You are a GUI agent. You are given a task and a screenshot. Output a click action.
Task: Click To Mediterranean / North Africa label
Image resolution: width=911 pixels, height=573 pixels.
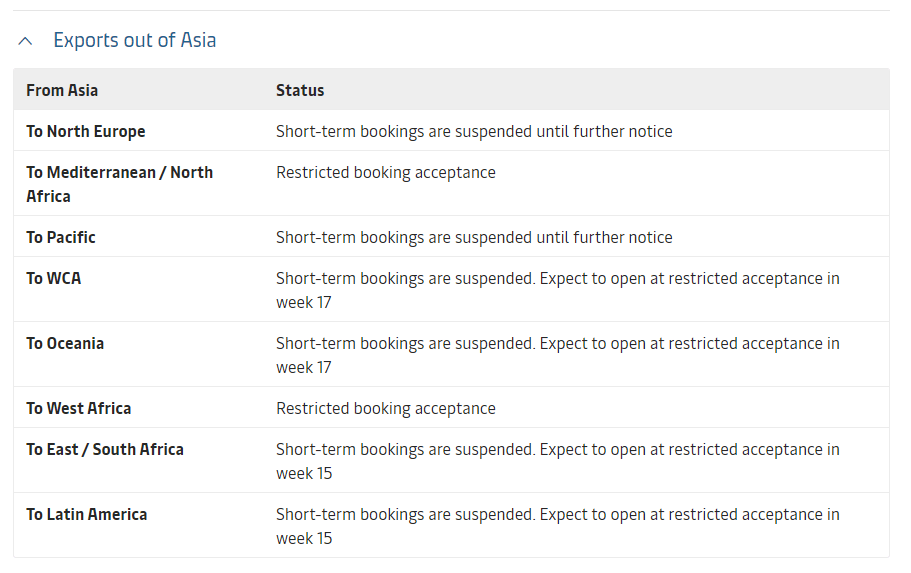[120, 184]
